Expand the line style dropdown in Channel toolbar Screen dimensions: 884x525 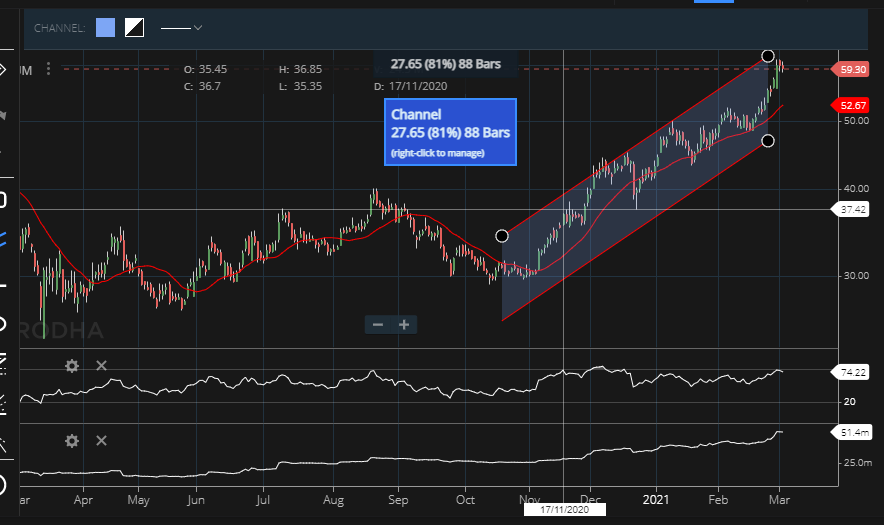tap(182, 28)
